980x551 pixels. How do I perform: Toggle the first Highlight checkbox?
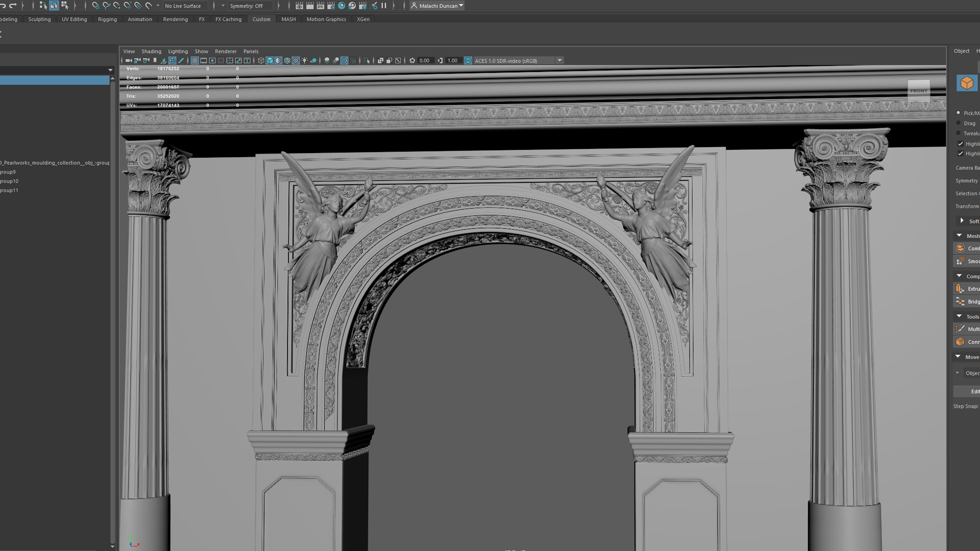pos(961,144)
